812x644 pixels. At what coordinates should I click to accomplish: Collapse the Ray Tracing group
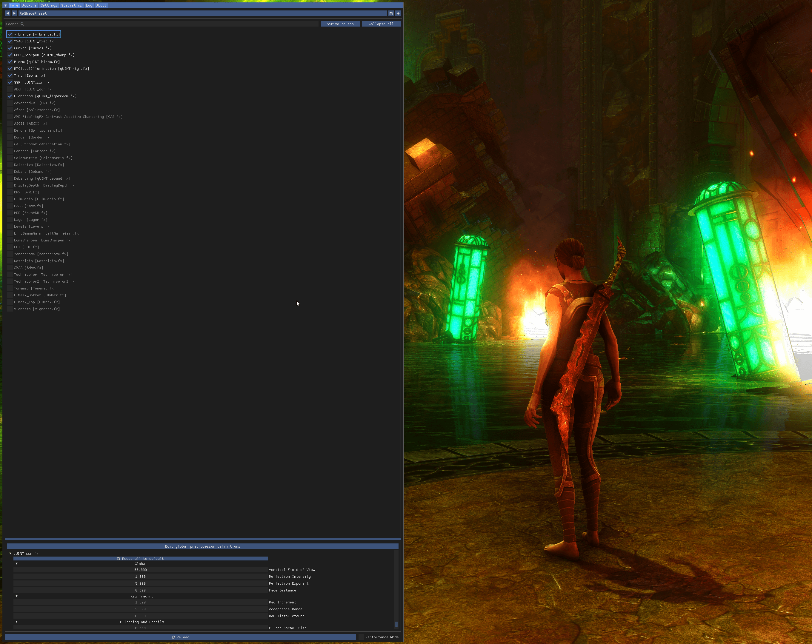tap(16, 596)
